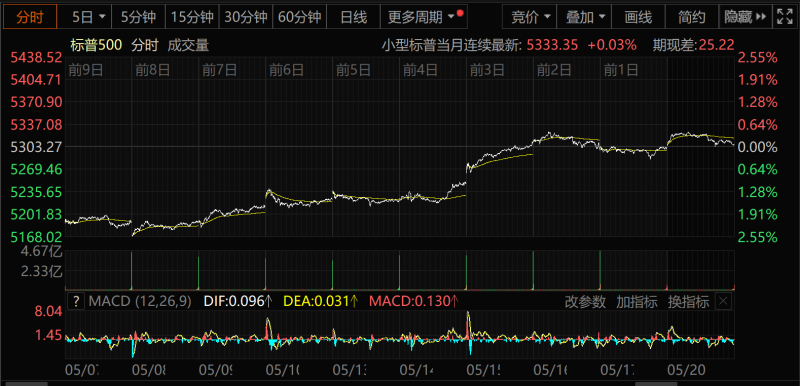
Task: Toggle the 成交量 volume display
Action: (x=188, y=45)
